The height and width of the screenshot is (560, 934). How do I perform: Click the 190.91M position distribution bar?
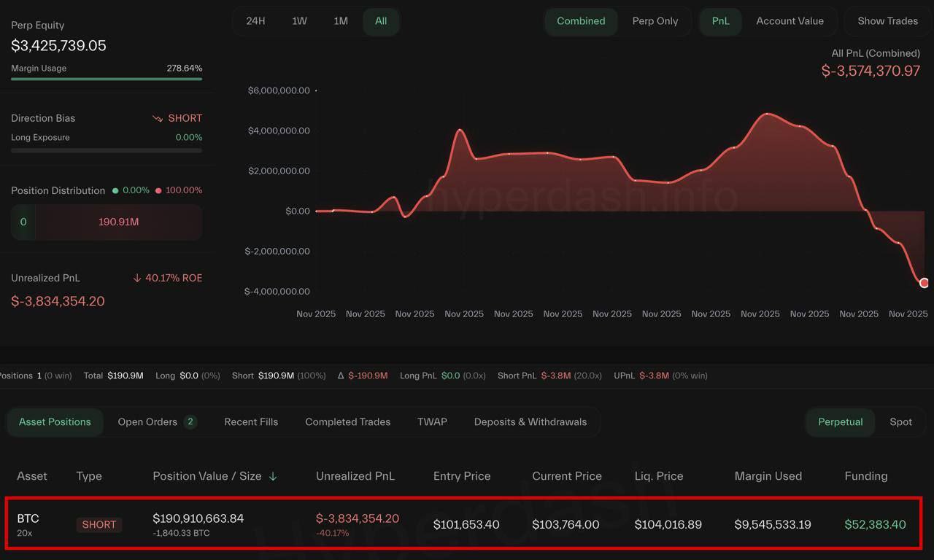pyautogui.click(x=118, y=222)
